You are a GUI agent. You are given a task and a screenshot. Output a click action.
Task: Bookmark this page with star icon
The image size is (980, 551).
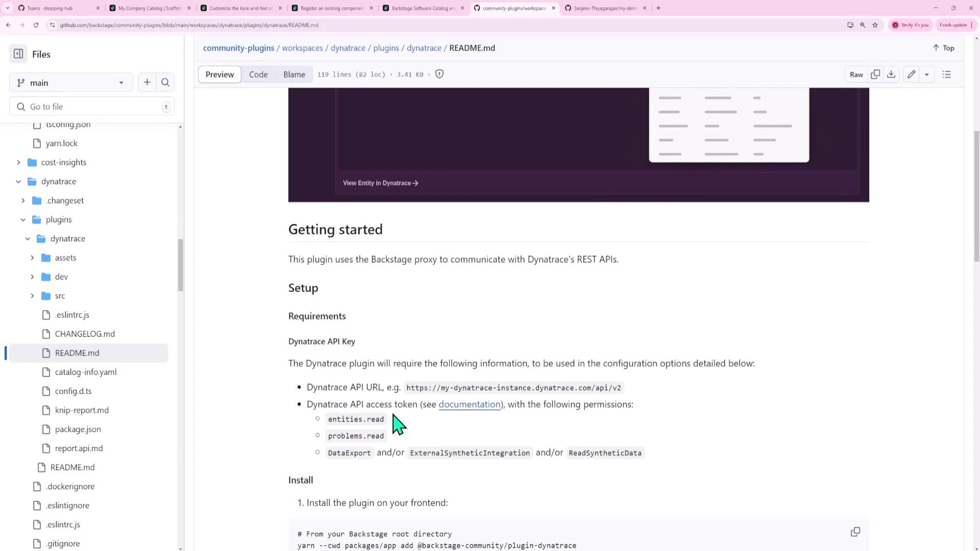click(x=875, y=25)
